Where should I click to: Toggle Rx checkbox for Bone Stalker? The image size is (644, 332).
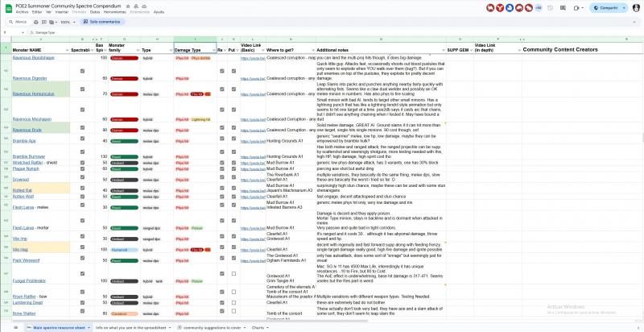pyautogui.click(x=222, y=311)
